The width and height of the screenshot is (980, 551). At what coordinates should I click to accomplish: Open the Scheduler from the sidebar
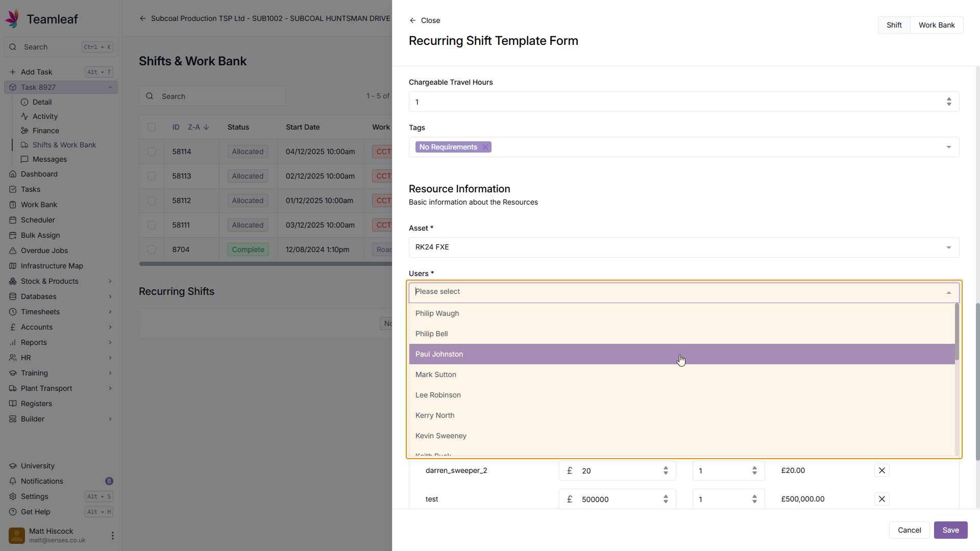tap(38, 220)
